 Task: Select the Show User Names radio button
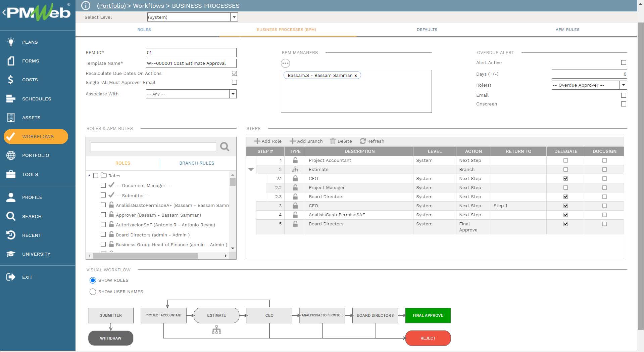pos(93,292)
